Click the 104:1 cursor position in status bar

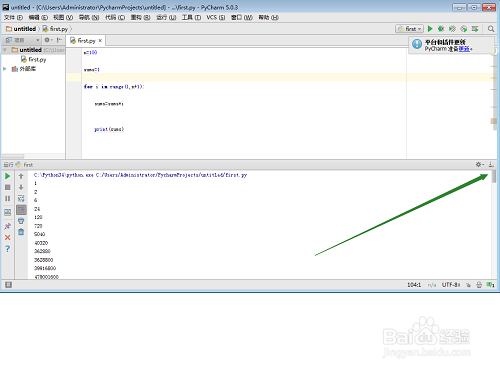pyautogui.click(x=414, y=285)
